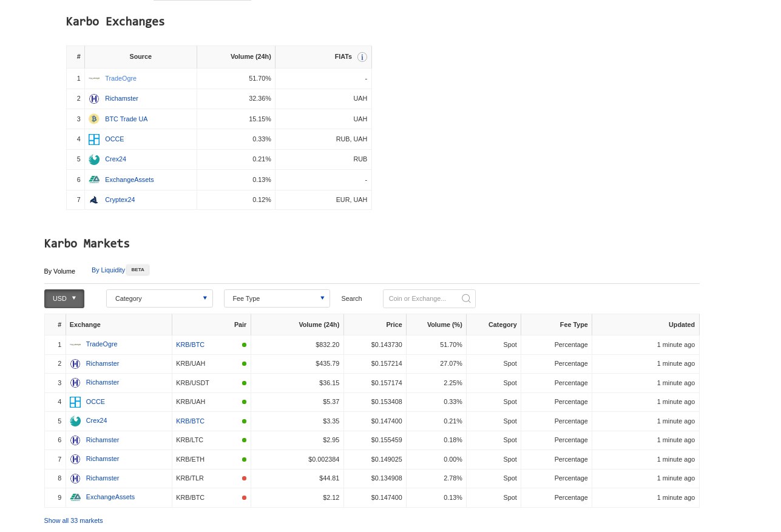Viewport: 781px width, 532px height.
Task: Click the TradeOgre logo in Karbo Exchanges table
Action: click(94, 78)
